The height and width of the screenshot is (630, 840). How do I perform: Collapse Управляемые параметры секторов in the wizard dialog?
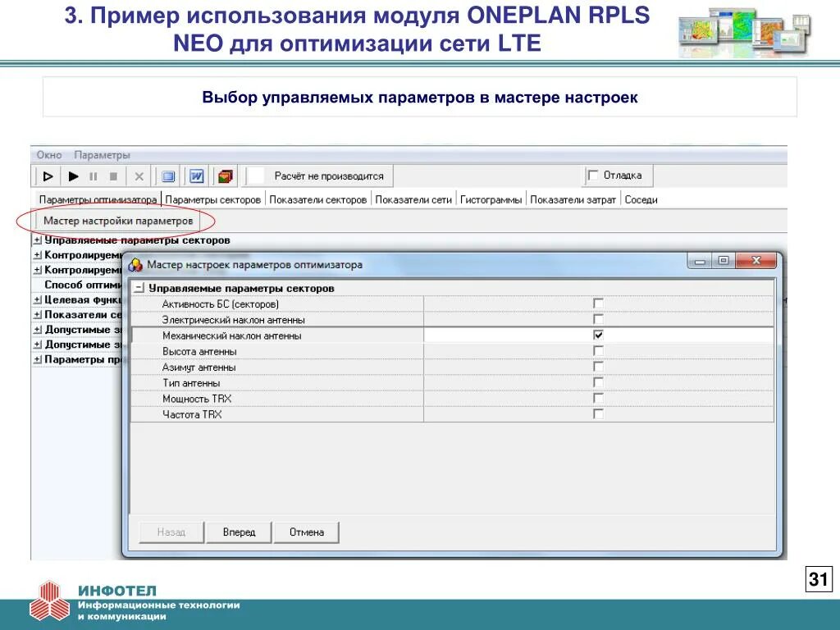tap(139, 288)
